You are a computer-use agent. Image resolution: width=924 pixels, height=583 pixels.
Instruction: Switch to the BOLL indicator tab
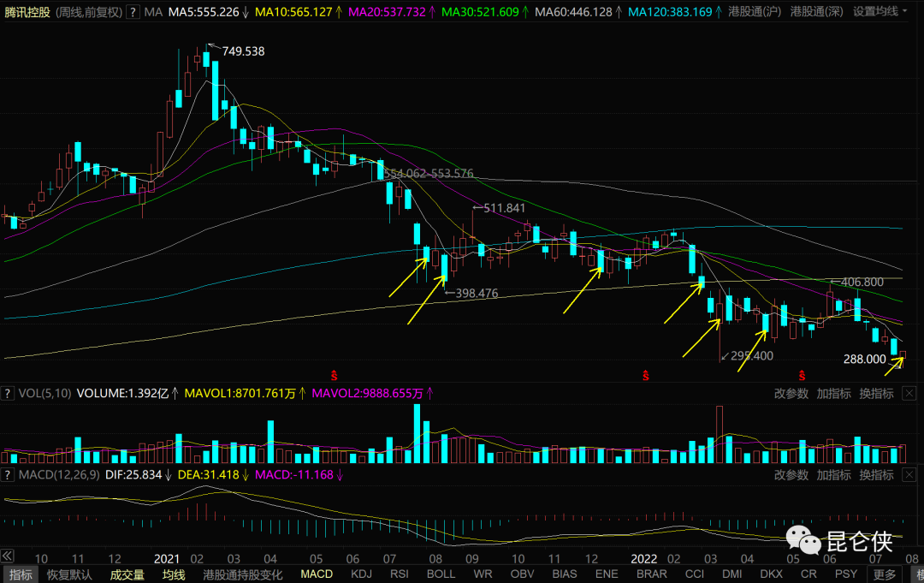click(441, 574)
